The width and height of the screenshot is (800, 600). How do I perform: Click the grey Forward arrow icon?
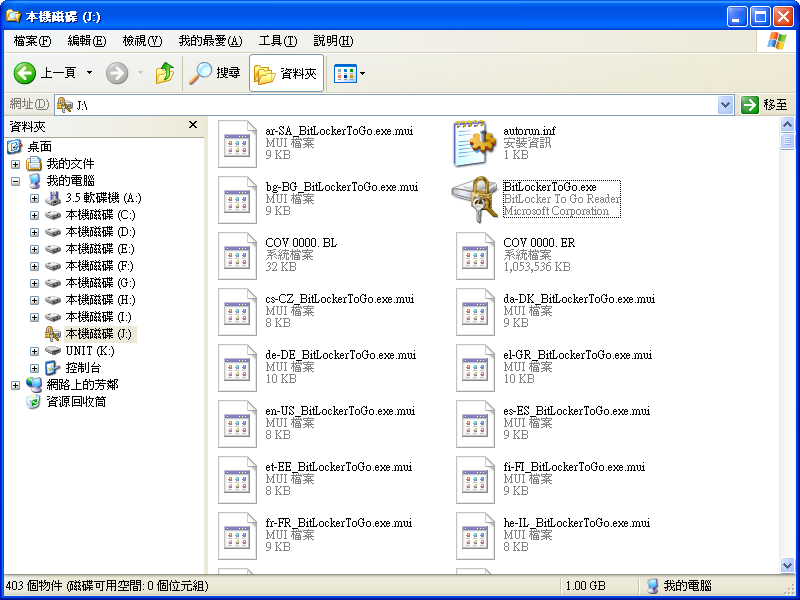pos(117,73)
